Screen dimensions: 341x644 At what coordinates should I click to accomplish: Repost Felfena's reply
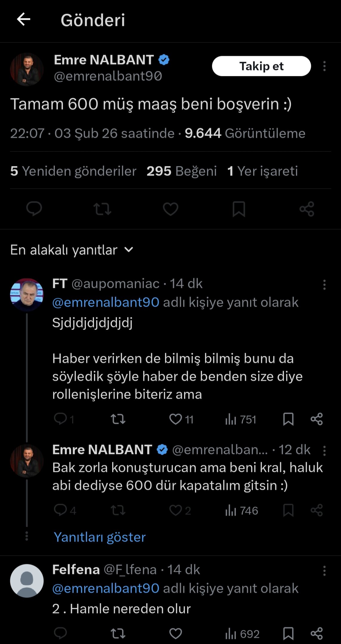[x=118, y=633]
